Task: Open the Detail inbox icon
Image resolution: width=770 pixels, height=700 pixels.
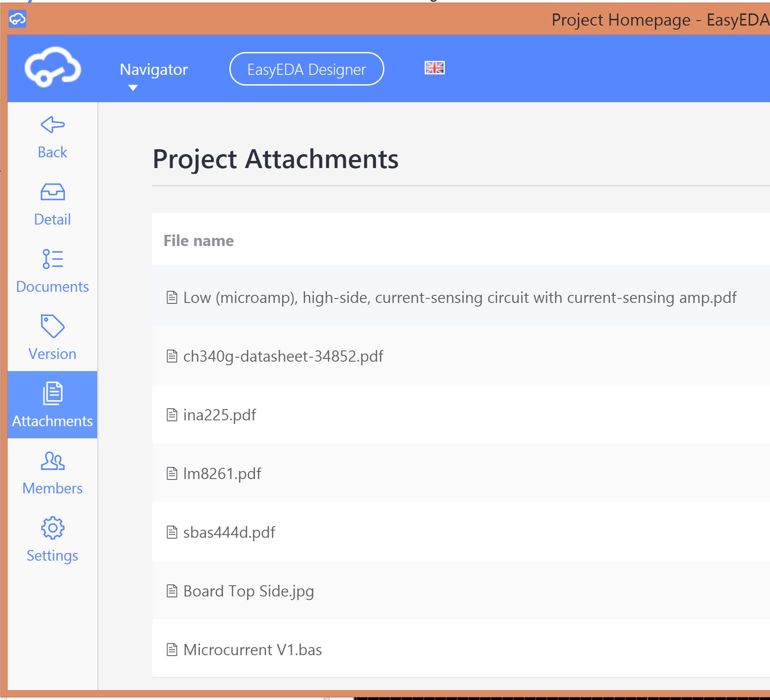Action: [52, 192]
